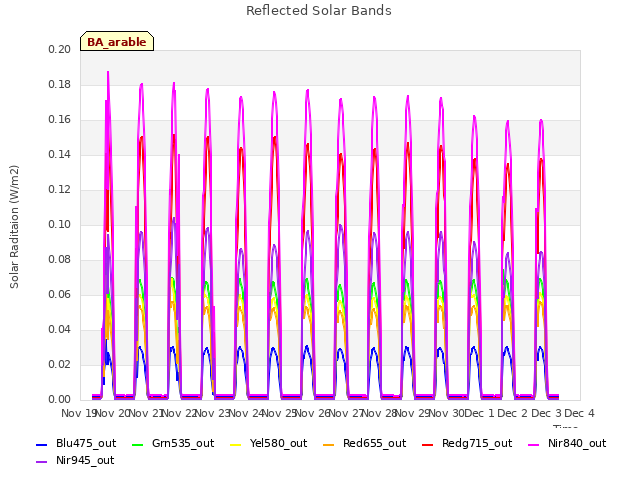Click the 0.06 y-axis tick label
This screenshot has width=640, height=480.
point(60,295)
